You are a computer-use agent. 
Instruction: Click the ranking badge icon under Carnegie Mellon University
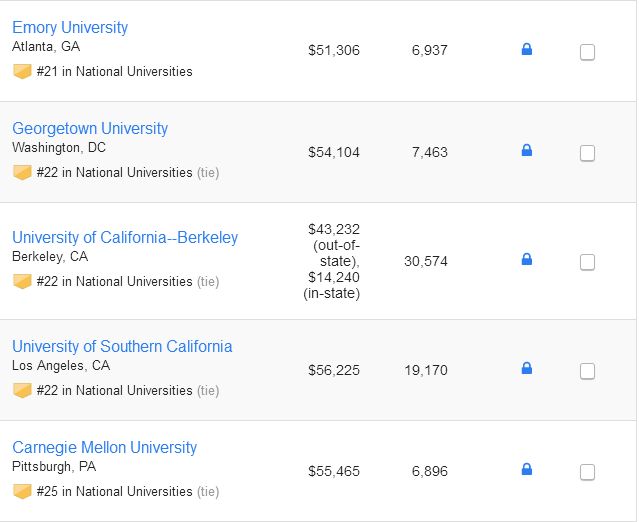click(x=22, y=491)
